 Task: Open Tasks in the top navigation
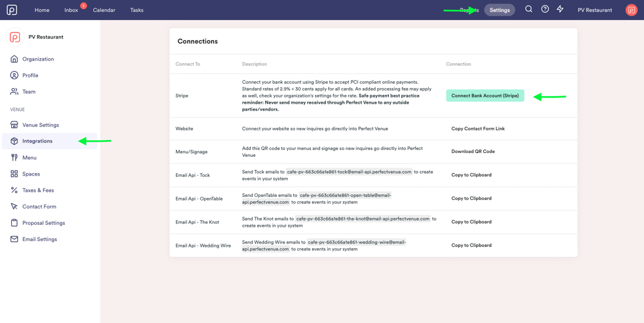click(x=137, y=10)
